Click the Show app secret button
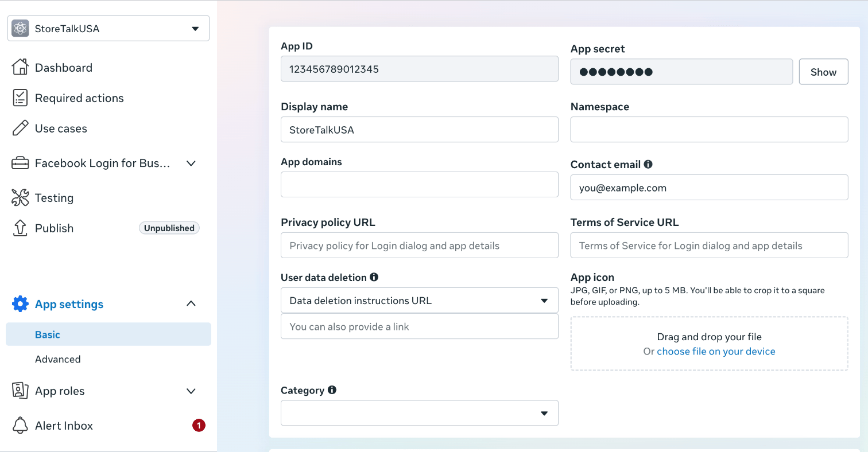Image resolution: width=868 pixels, height=452 pixels. [823, 72]
